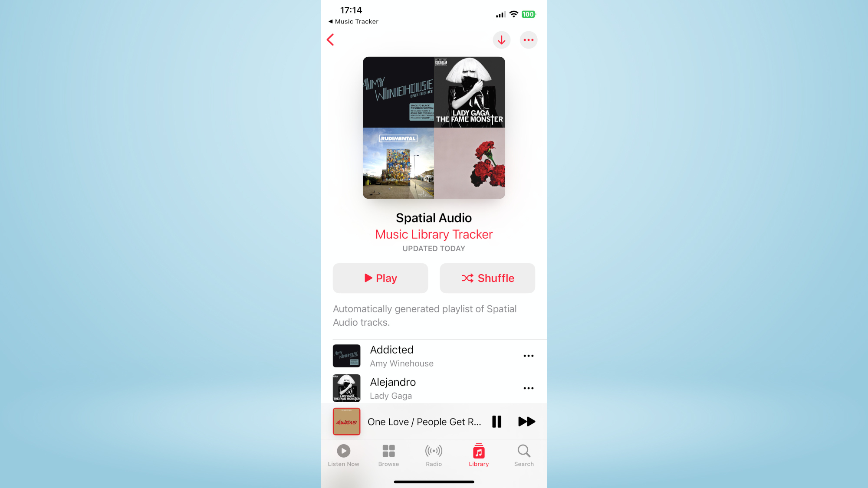Tap the Play button to start
The image size is (868, 488).
[x=380, y=278]
